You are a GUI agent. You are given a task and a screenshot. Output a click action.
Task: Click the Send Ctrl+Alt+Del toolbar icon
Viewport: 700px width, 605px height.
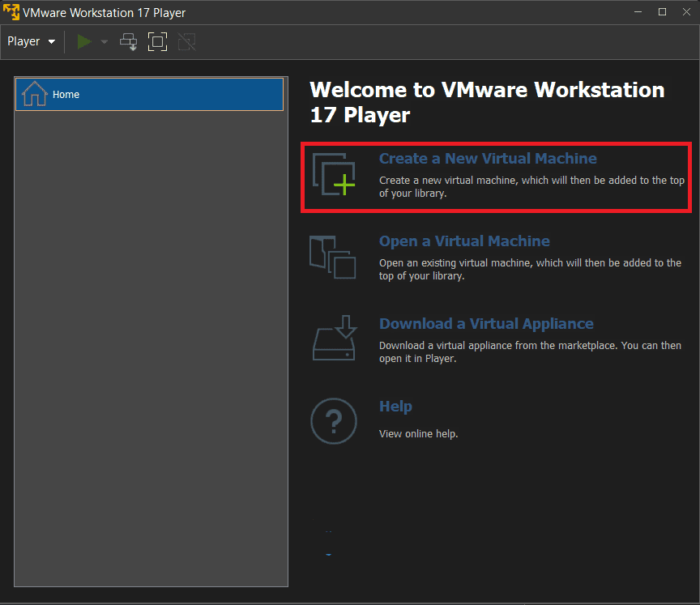pyautogui.click(x=128, y=41)
